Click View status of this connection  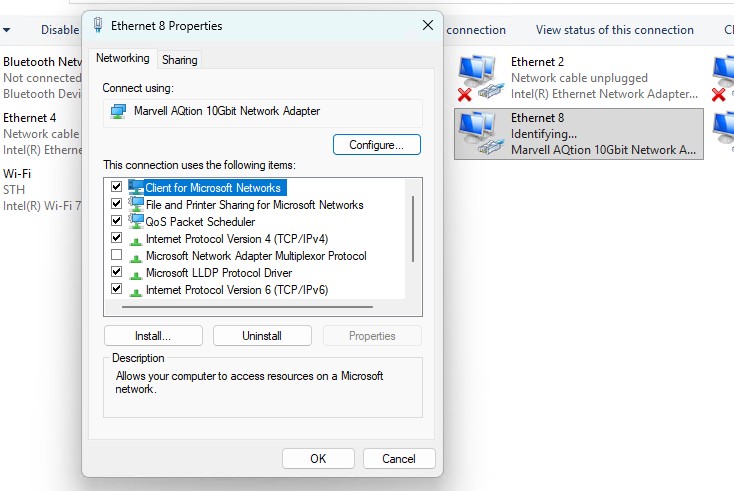pyautogui.click(x=615, y=30)
